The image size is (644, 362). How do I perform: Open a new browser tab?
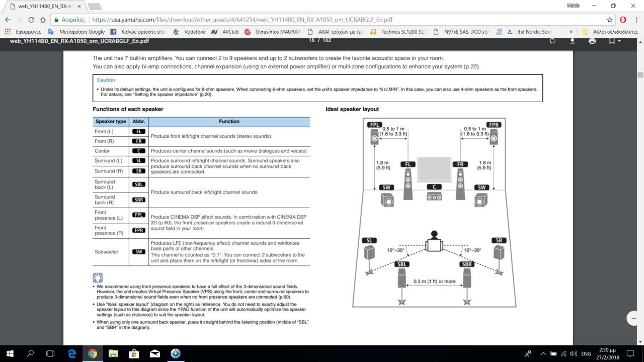94,6
